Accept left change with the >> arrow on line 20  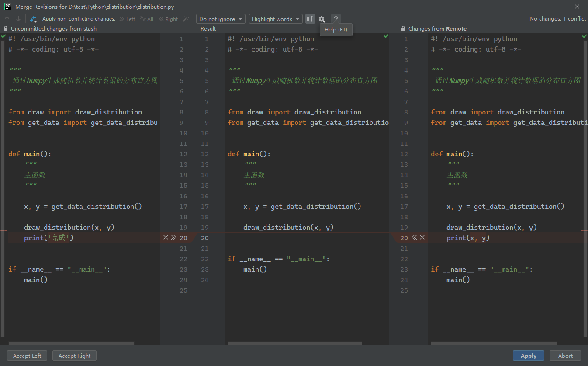click(173, 238)
